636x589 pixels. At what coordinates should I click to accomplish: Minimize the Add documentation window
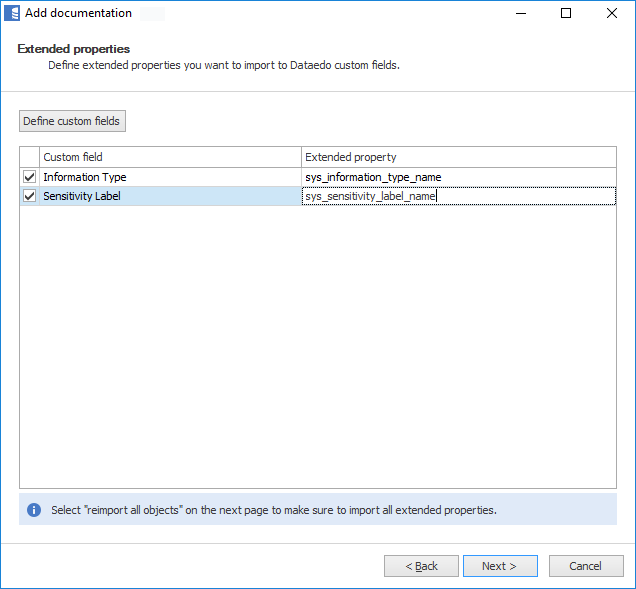click(x=520, y=13)
